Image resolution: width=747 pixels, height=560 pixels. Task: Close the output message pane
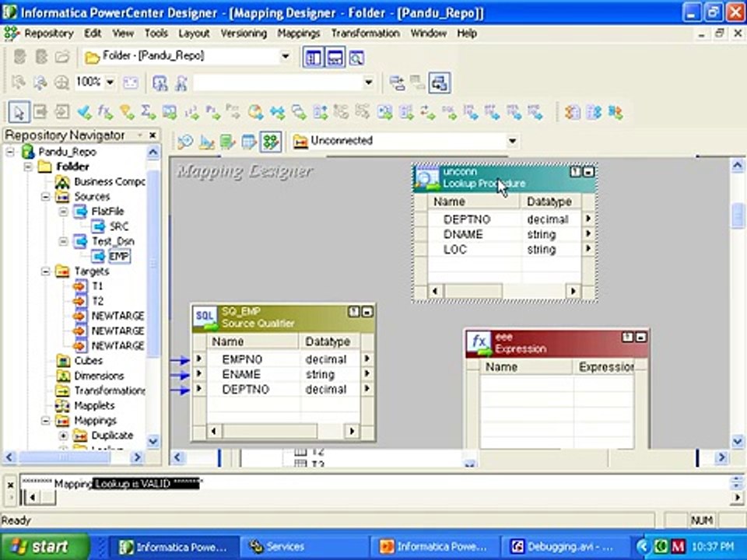coord(10,485)
